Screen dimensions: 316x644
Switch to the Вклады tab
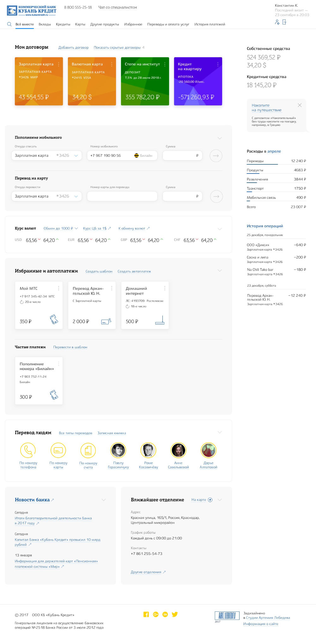coord(45,24)
